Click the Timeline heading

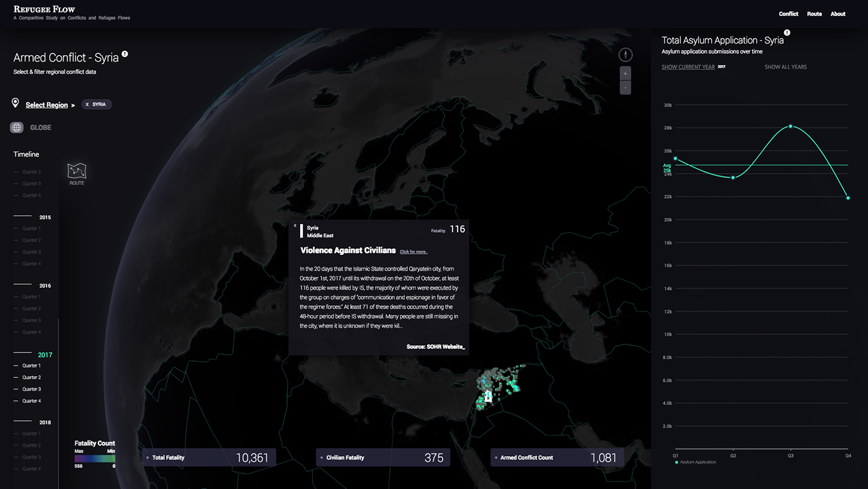(26, 154)
